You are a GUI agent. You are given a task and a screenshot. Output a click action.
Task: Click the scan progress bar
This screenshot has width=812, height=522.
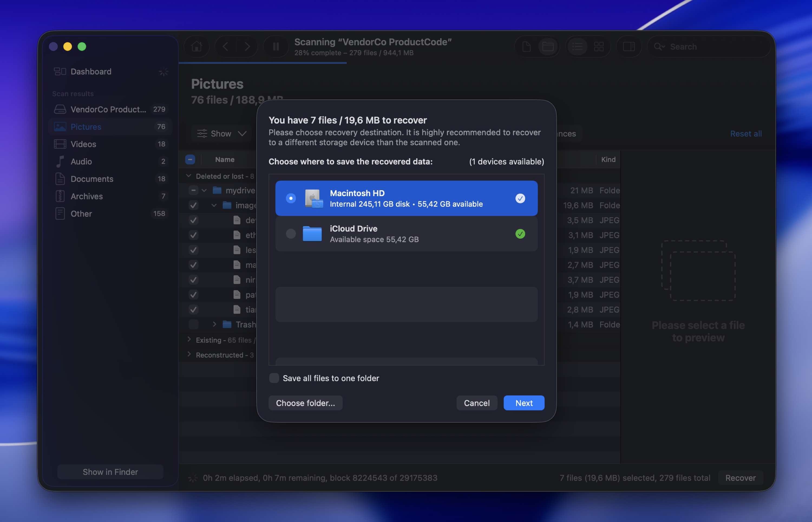point(263,63)
